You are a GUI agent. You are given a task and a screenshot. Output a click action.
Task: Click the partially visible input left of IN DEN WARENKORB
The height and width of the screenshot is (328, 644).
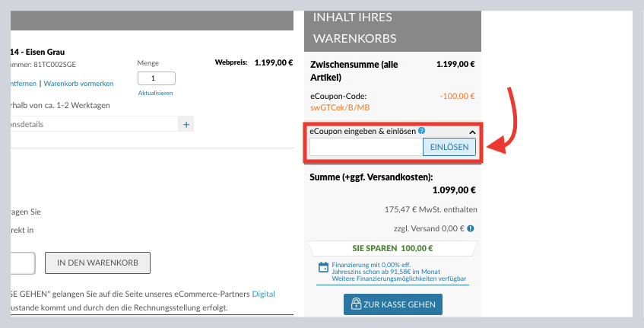23,263
